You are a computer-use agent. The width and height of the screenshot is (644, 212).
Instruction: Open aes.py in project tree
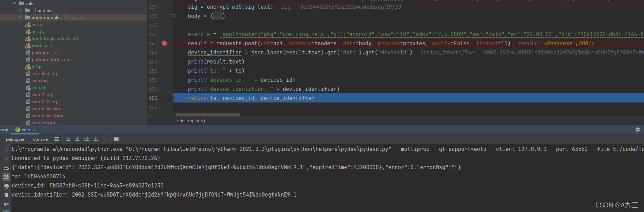click(x=38, y=32)
